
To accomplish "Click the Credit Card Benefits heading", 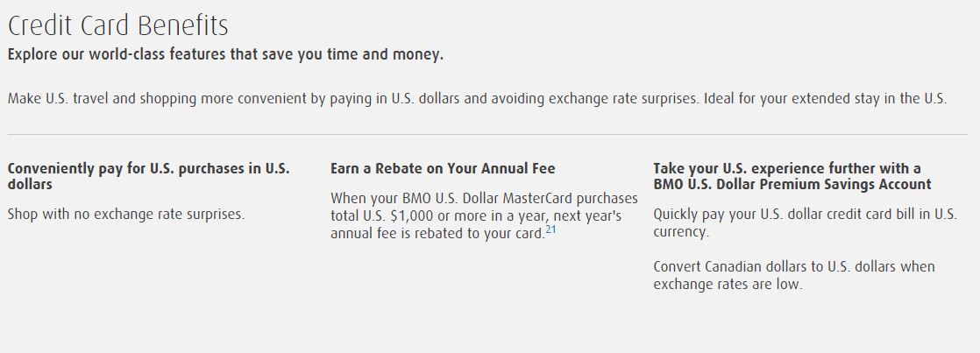I will coord(118,25).
